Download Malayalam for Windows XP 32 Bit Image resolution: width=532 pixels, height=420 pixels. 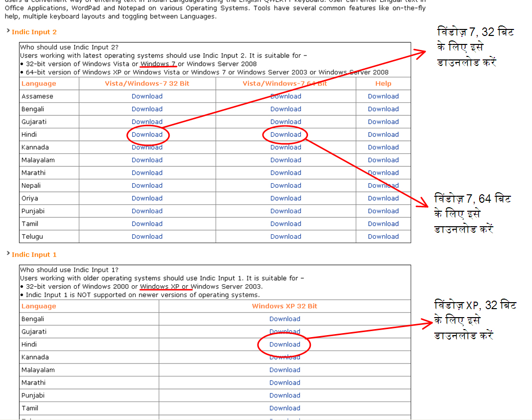tap(284, 370)
